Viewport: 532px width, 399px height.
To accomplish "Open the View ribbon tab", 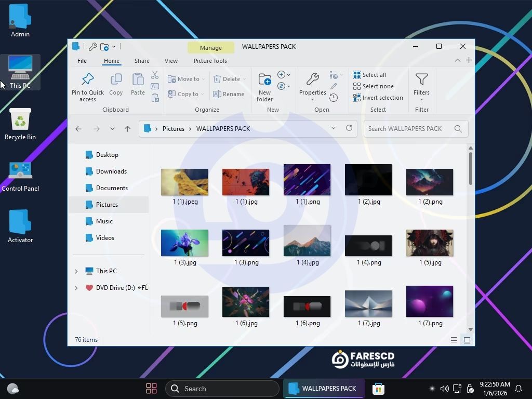I will click(x=171, y=61).
